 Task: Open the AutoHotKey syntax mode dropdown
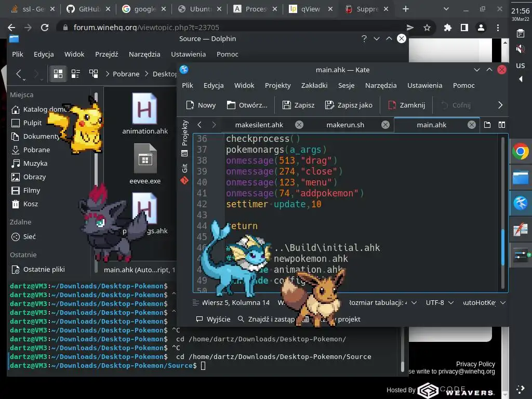pos(485,302)
